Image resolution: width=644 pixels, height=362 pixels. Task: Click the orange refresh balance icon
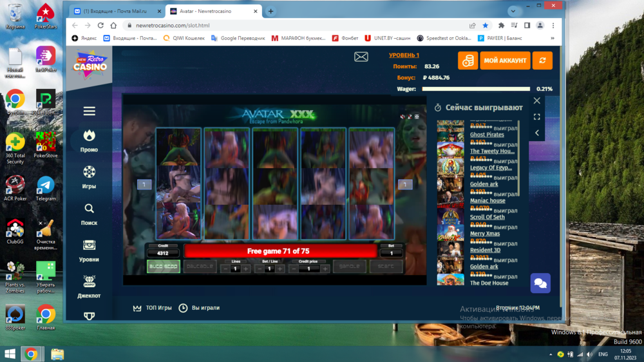pyautogui.click(x=542, y=61)
